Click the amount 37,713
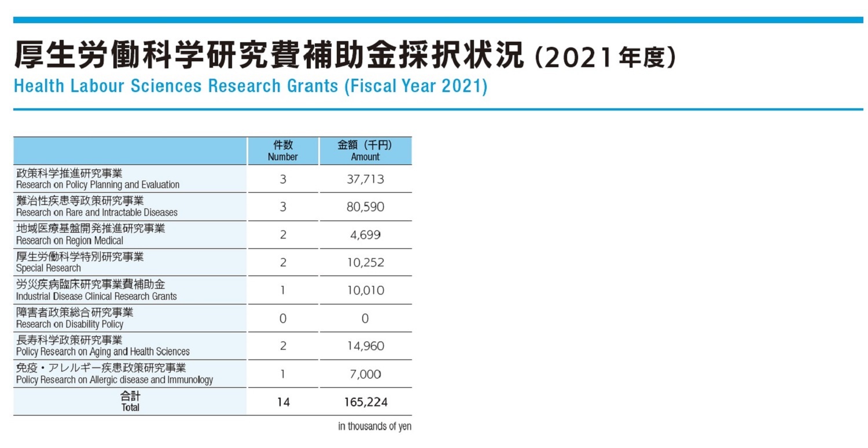 tap(365, 179)
